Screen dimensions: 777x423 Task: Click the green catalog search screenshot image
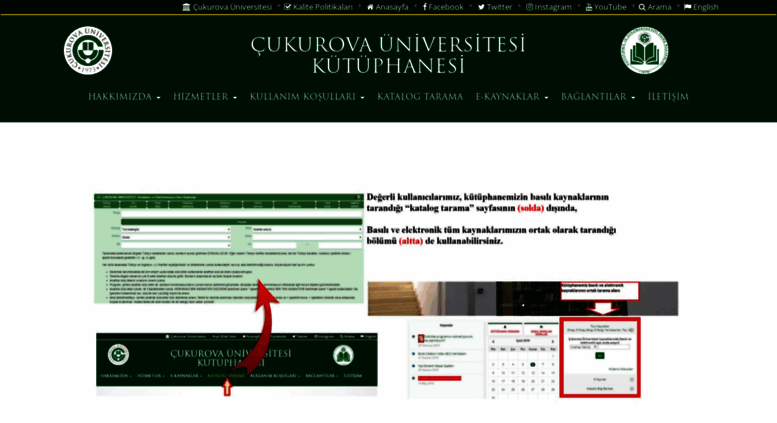[229, 249]
